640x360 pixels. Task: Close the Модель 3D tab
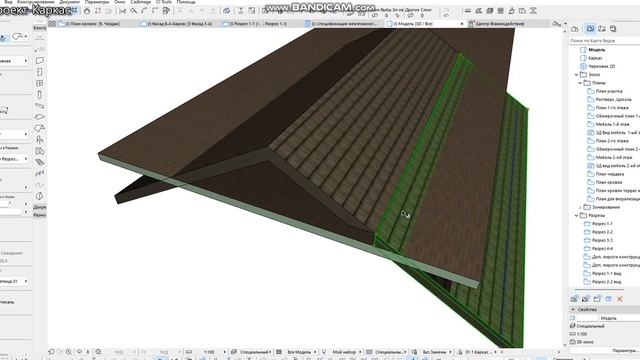[462, 24]
